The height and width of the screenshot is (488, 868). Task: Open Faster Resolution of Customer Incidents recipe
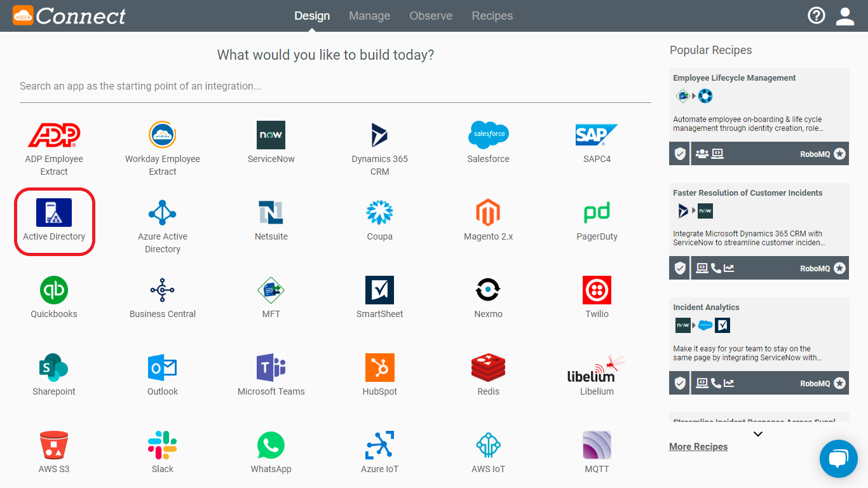748,193
